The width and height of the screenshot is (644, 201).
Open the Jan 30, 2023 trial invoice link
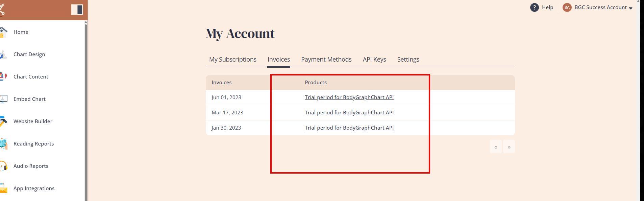(349, 128)
